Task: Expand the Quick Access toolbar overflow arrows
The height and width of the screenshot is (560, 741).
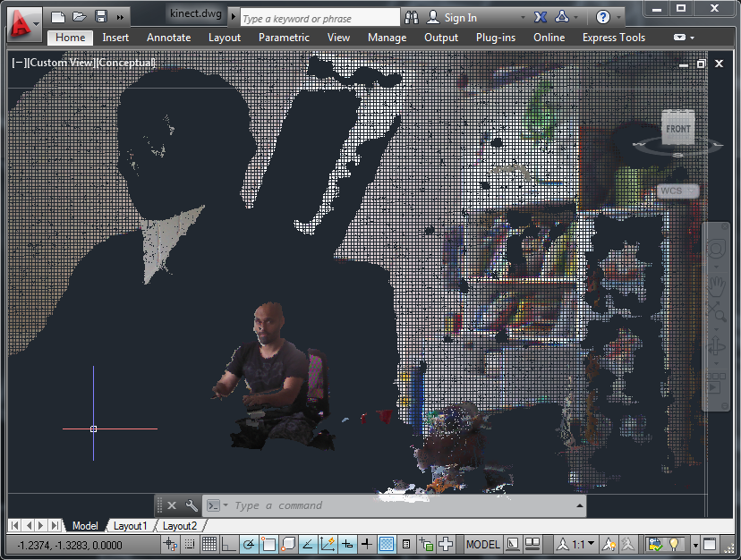Action: coord(122,17)
